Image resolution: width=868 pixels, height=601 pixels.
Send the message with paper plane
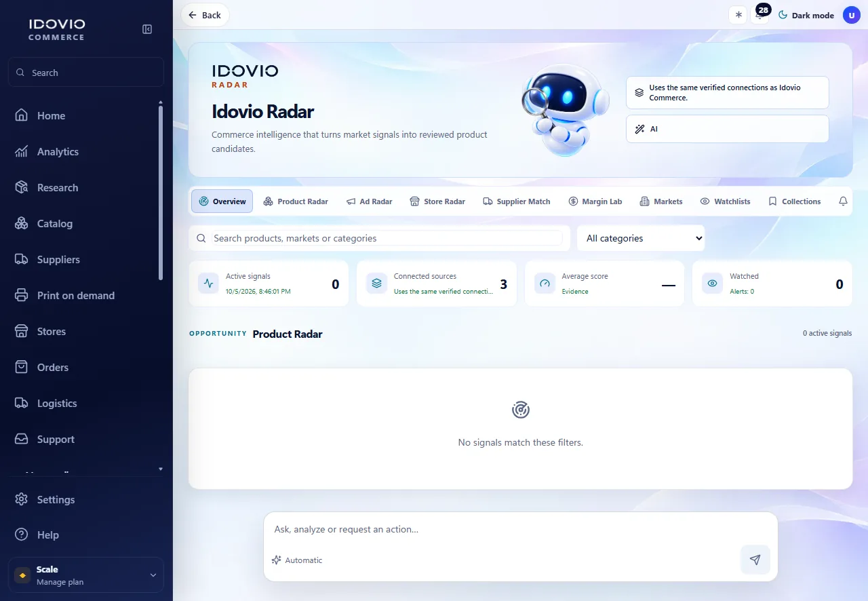[x=755, y=560]
